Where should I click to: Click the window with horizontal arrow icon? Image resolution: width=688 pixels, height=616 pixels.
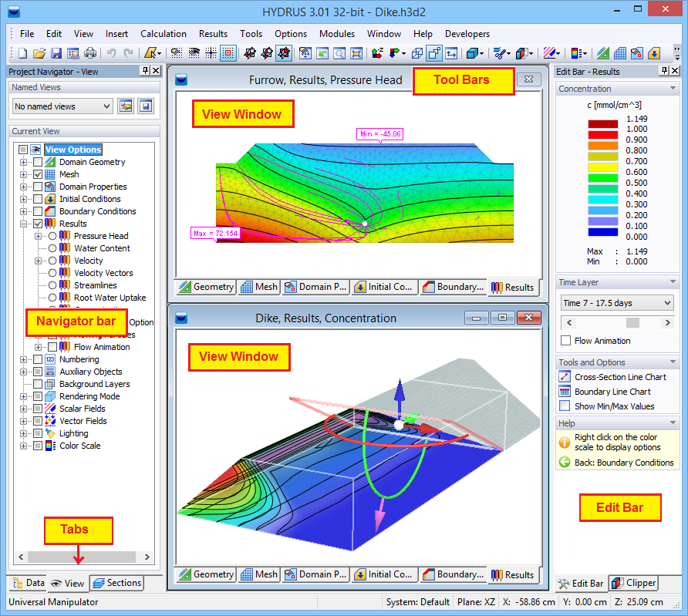point(451,53)
